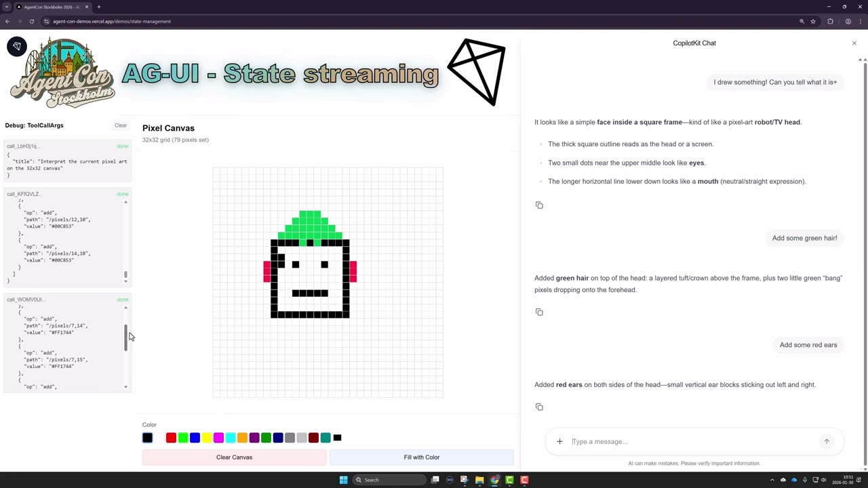Select the bright green color swatch

tap(183, 438)
